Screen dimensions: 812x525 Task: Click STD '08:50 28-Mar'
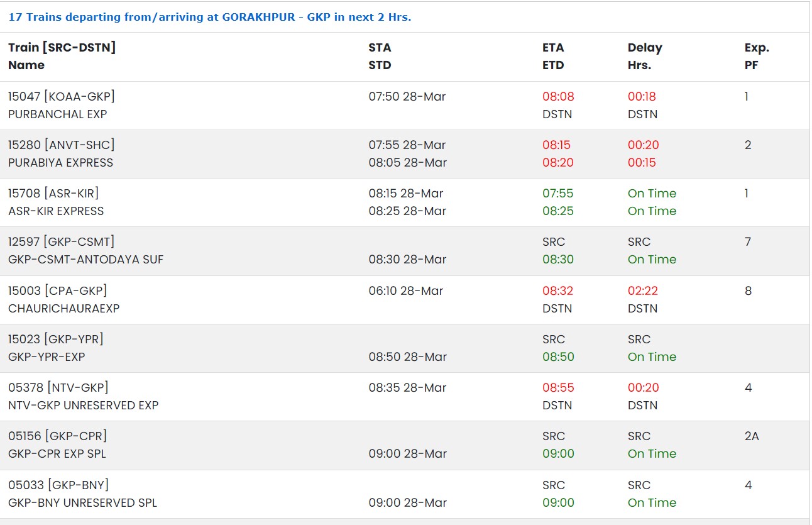[407, 357]
